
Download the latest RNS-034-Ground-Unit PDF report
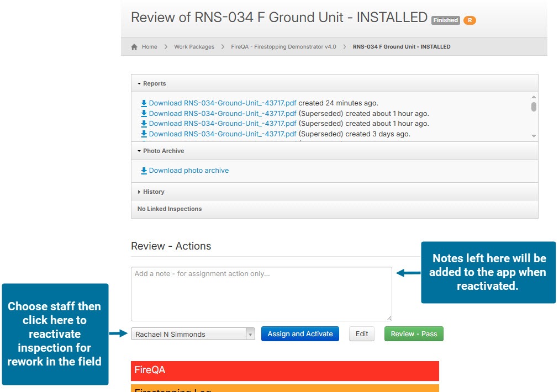coord(223,103)
